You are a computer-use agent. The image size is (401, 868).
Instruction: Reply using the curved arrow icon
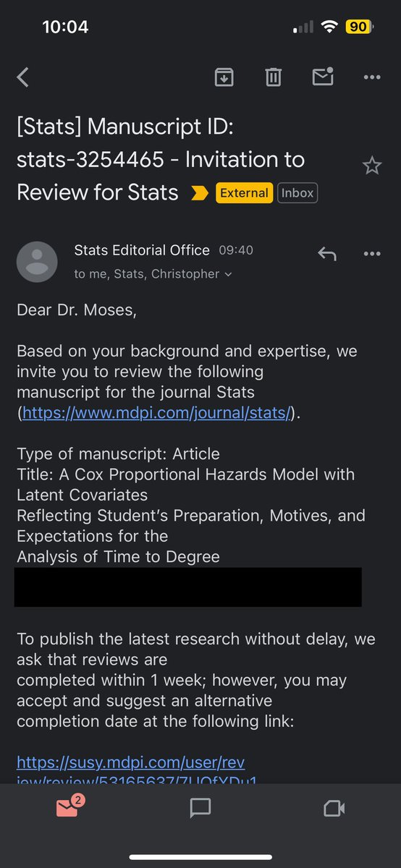(327, 254)
